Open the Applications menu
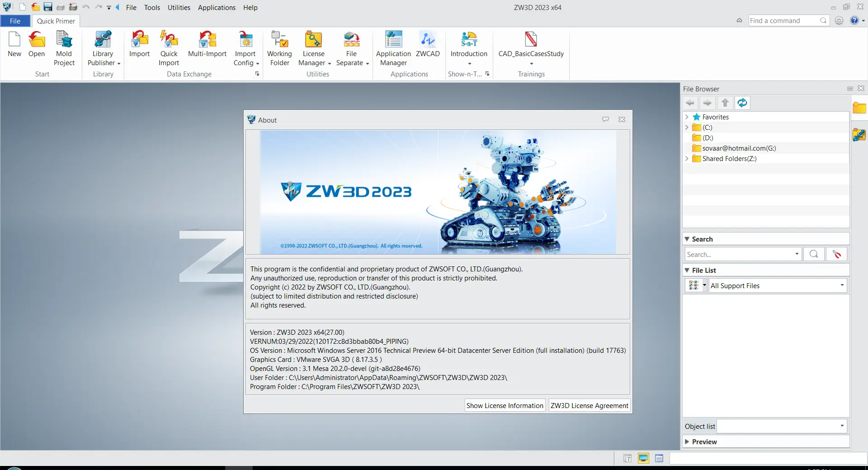The height and width of the screenshot is (470, 868). (x=217, y=7)
